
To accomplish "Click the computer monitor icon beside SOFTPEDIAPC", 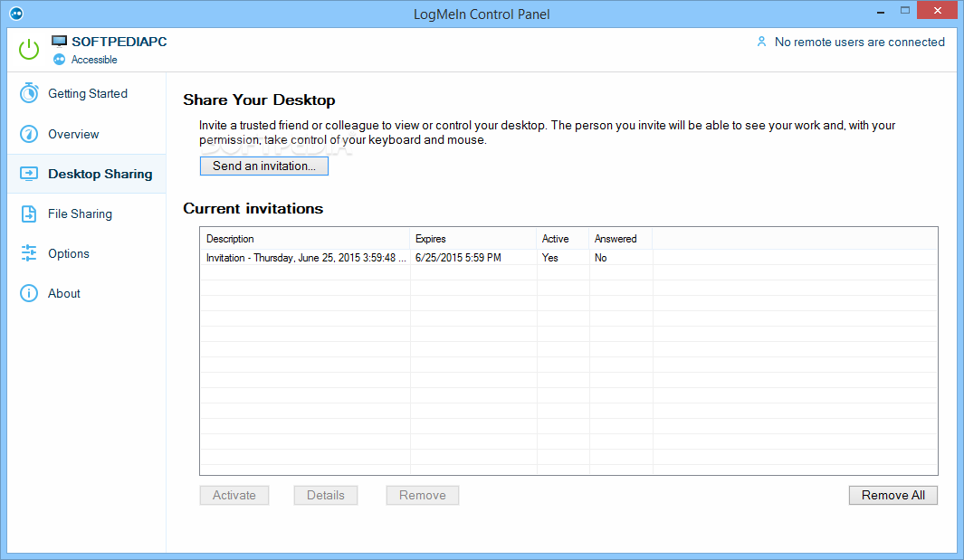I will point(59,42).
